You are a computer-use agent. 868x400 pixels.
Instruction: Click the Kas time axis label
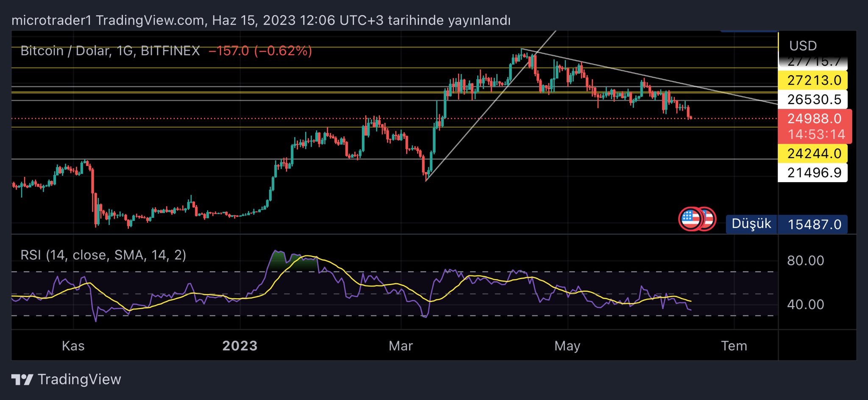pyautogui.click(x=73, y=346)
